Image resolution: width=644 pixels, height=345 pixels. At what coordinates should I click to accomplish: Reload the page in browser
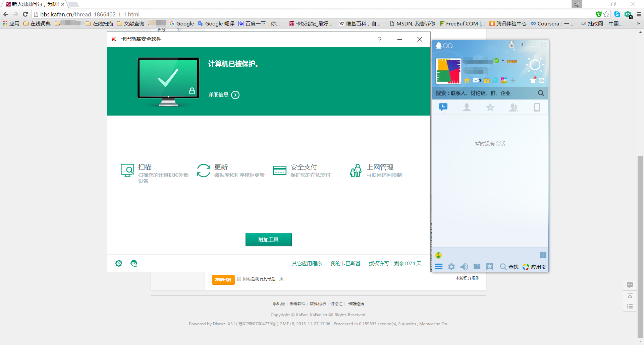(x=25, y=14)
